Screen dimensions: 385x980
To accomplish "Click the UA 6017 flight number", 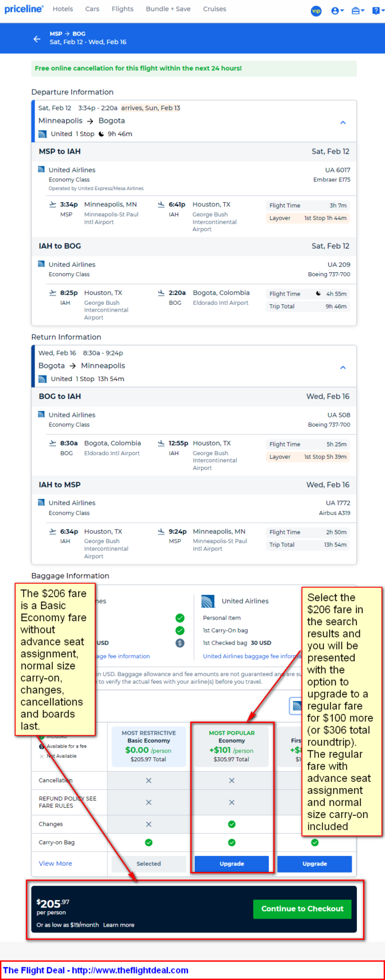I will click(x=337, y=170).
